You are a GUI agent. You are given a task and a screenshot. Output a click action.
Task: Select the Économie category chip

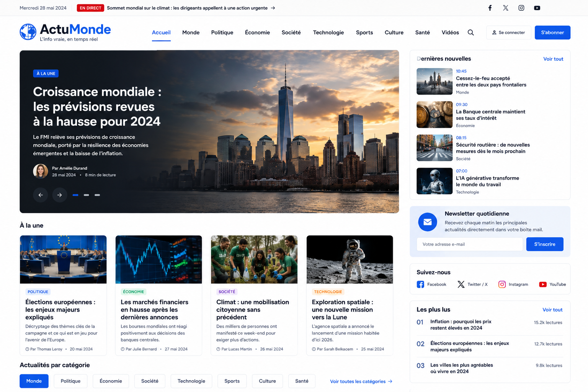click(x=111, y=381)
